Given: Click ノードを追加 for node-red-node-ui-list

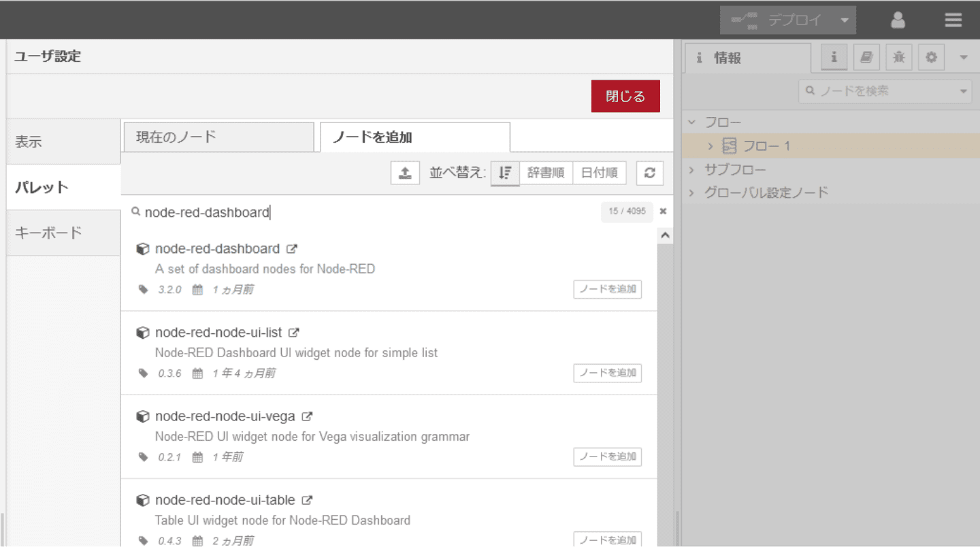Looking at the screenshot, I should pyautogui.click(x=607, y=373).
